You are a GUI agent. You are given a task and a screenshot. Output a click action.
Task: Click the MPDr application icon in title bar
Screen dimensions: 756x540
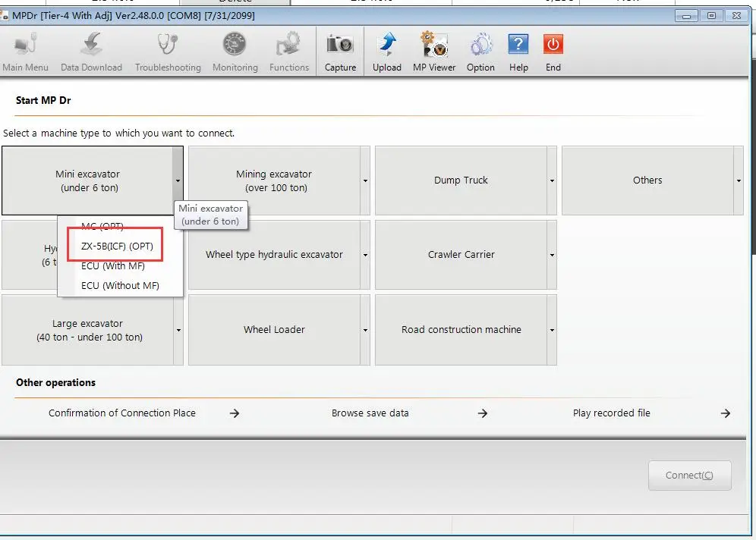[5, 16]
